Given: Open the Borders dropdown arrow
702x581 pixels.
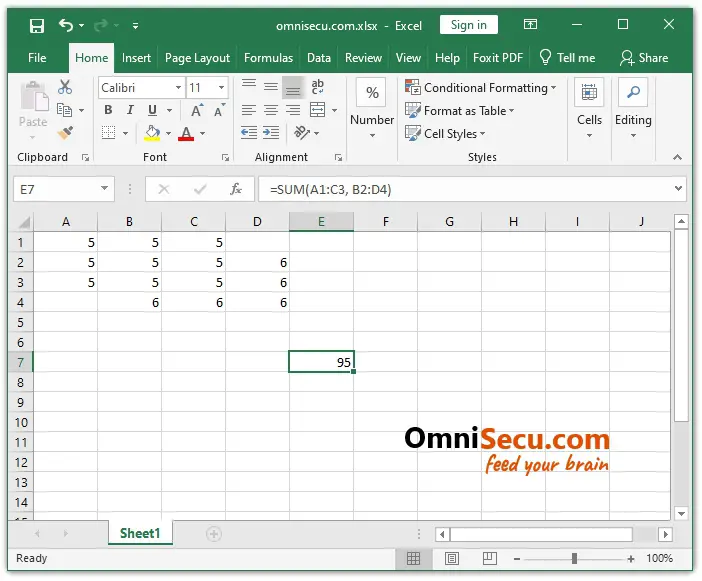Looking at the screenshot, I should [125, 133].
